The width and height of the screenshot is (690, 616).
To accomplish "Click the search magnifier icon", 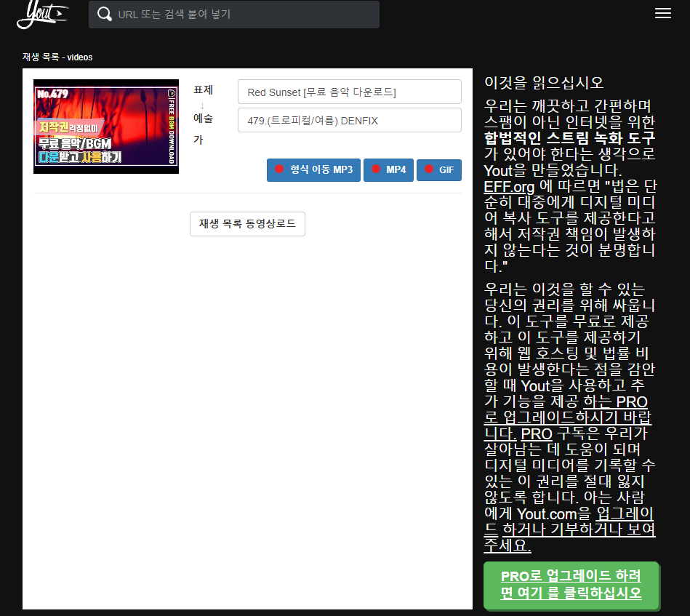I will click(x=104, y=14).
